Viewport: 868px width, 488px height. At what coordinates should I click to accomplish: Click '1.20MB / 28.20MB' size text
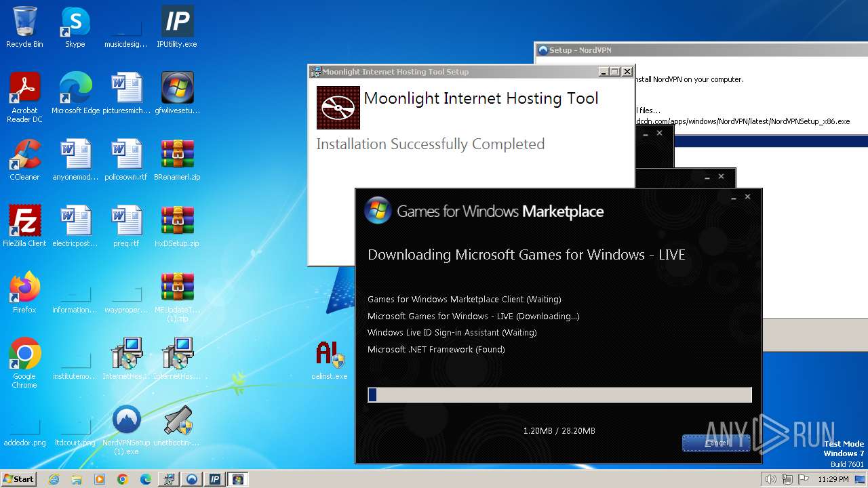[x=559, y=431]
